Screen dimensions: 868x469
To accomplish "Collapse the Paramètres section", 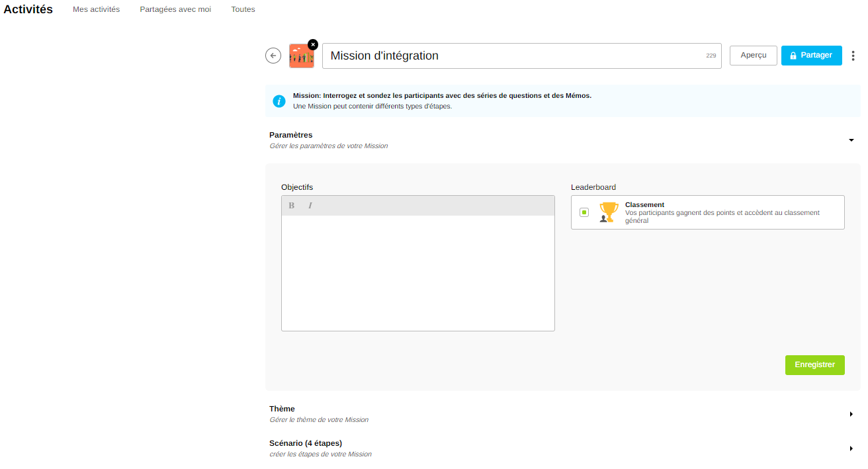I will [x=851, y=140].
